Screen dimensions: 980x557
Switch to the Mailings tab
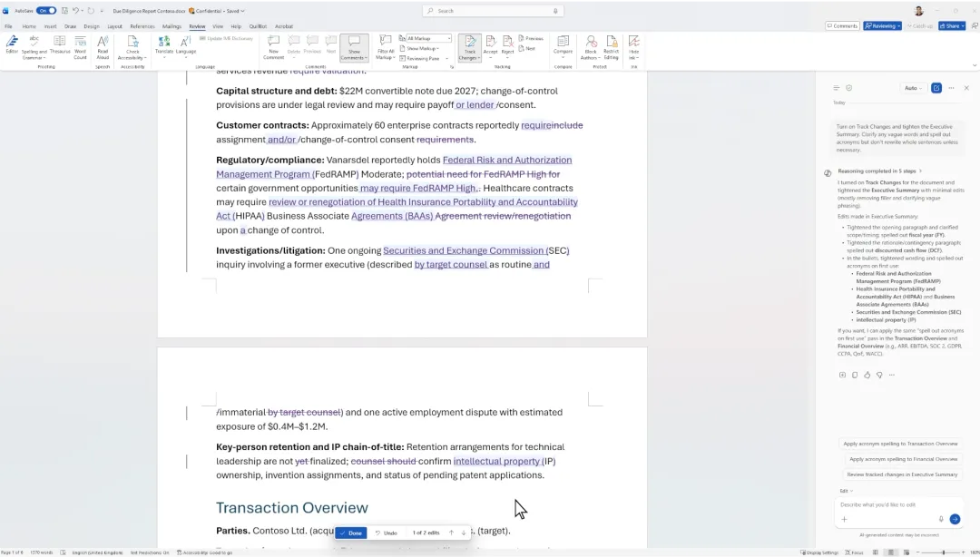coord(171,26)
